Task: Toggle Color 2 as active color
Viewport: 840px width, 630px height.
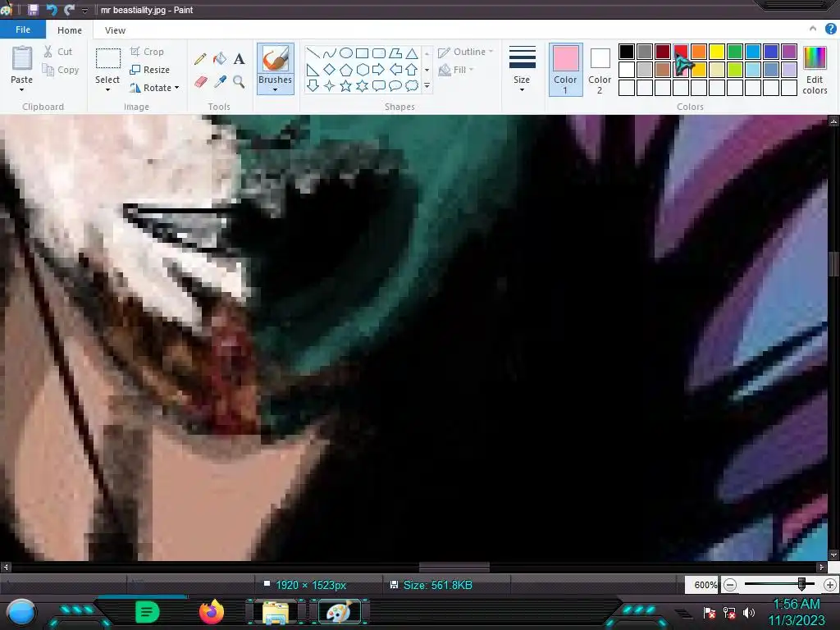Action: click(600, 70)
